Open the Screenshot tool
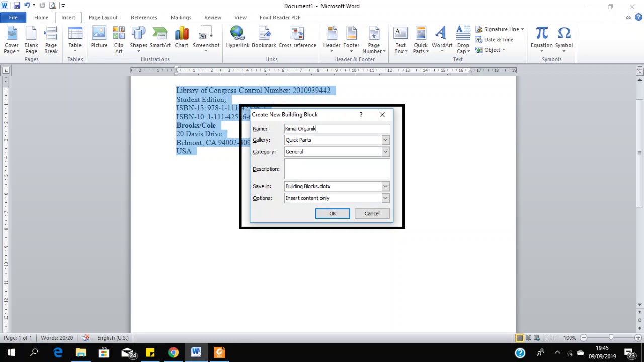Image resolution: width=644 pixels, height=362 pixels. point(206,40)
